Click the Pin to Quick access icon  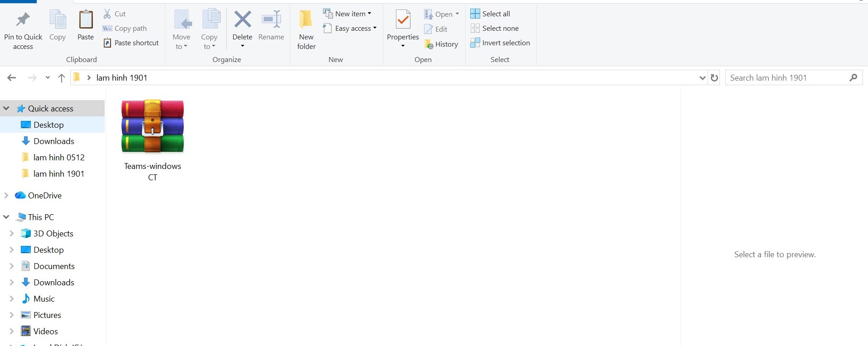23,20
